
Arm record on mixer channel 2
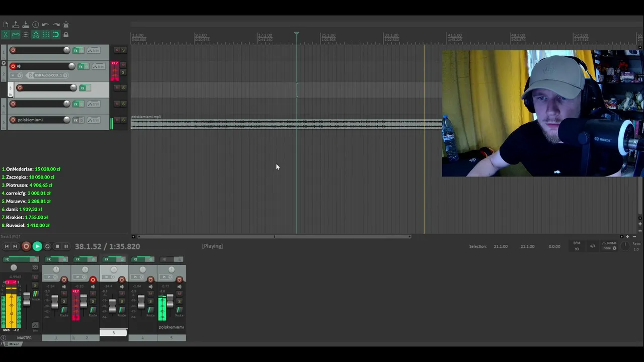pyautogui.click(x=93, y=280)
